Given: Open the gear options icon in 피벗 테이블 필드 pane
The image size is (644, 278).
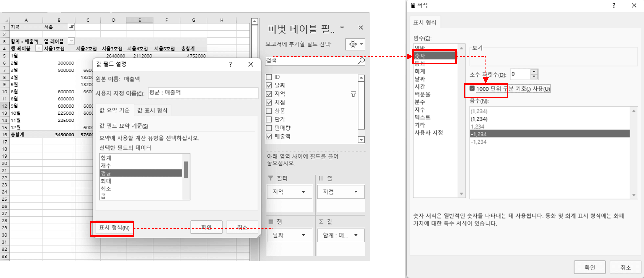Looking at the screenshot, I should coord(353,44).
